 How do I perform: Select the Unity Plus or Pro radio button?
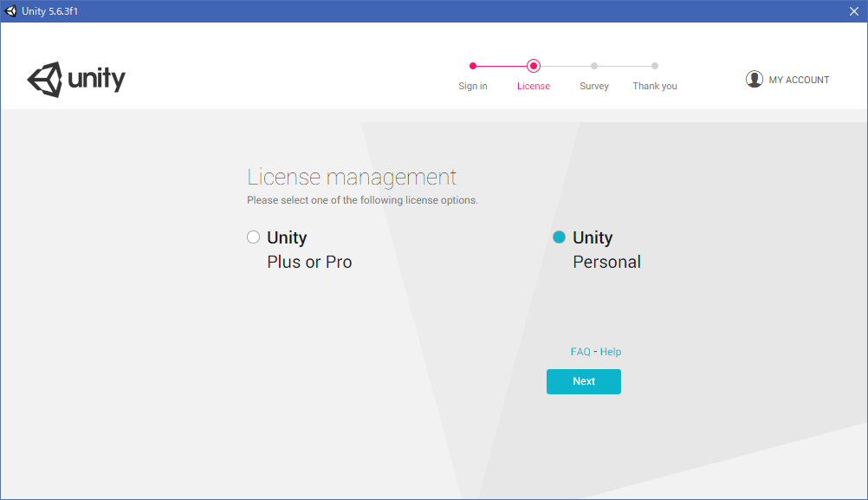click(x=254, y=237)
